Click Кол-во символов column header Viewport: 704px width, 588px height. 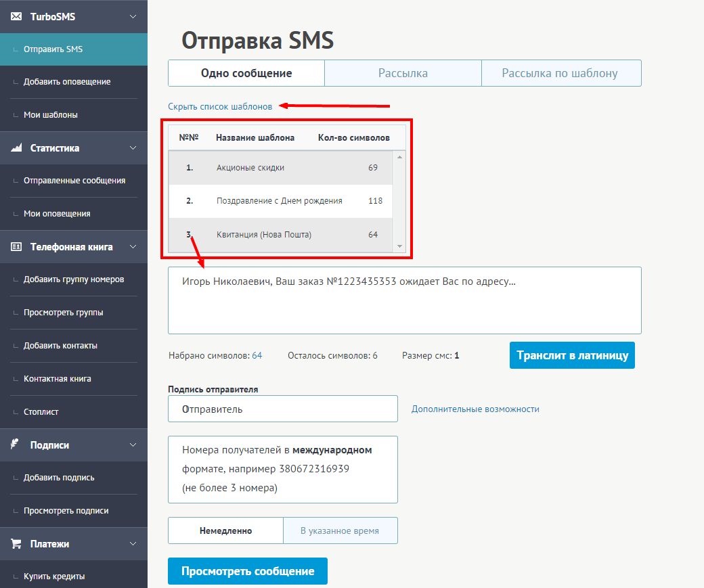(354, 138)
